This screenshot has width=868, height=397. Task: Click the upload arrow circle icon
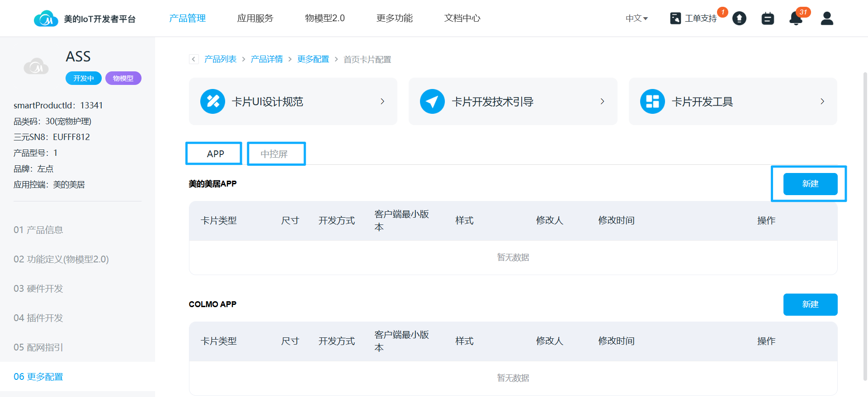point(739,19)
